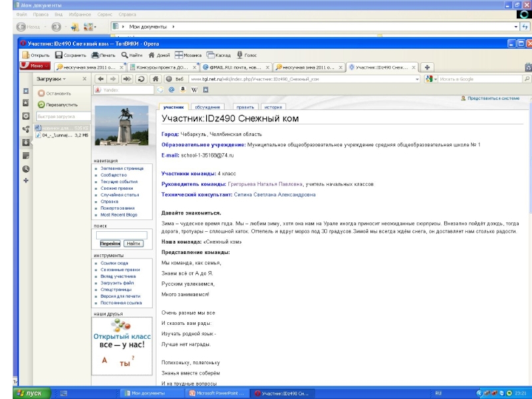Open new tab with plus button
The height and width of the screenshot is (399, 532).
coord(427,66)
